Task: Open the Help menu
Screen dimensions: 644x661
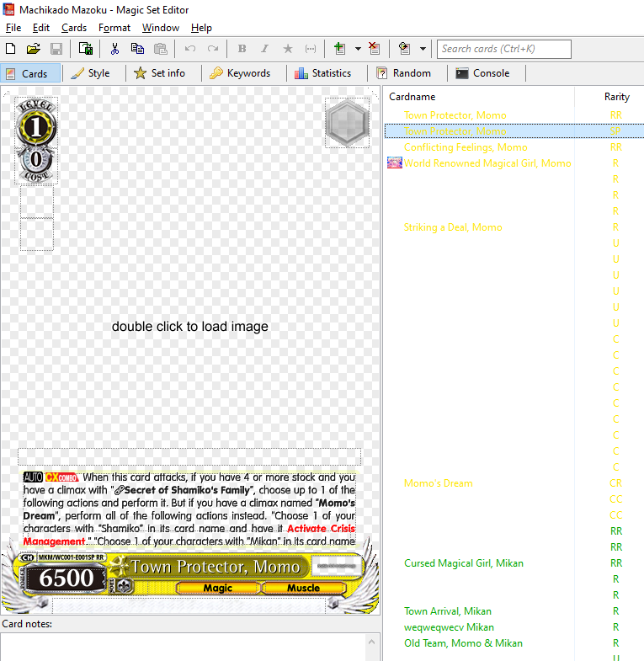Action: 201,28
